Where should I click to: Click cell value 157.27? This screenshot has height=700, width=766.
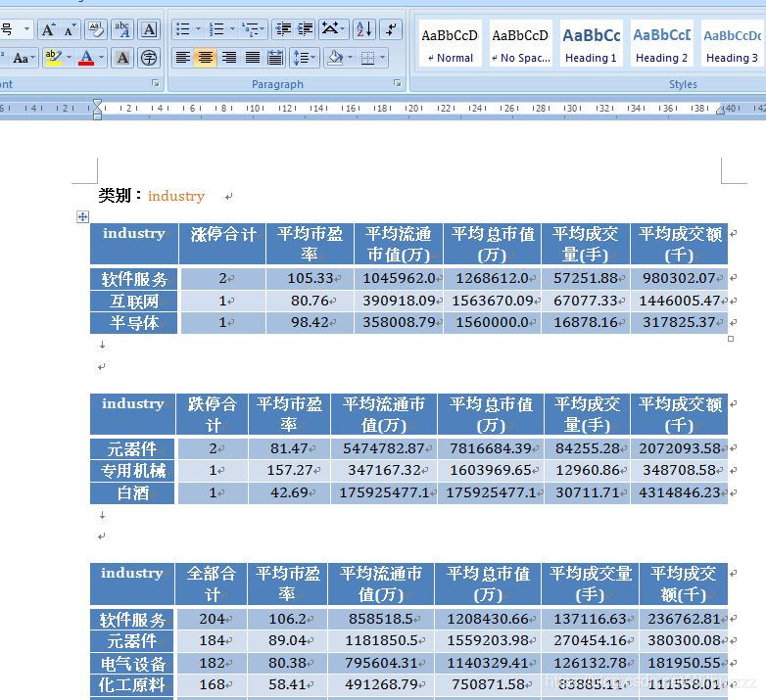coord(290,470)
